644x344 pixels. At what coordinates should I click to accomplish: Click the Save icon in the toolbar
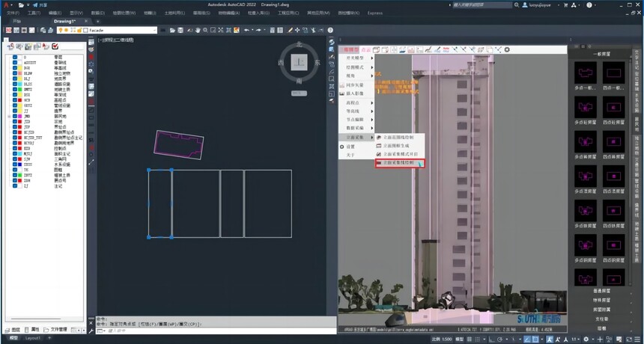[180, 31]
